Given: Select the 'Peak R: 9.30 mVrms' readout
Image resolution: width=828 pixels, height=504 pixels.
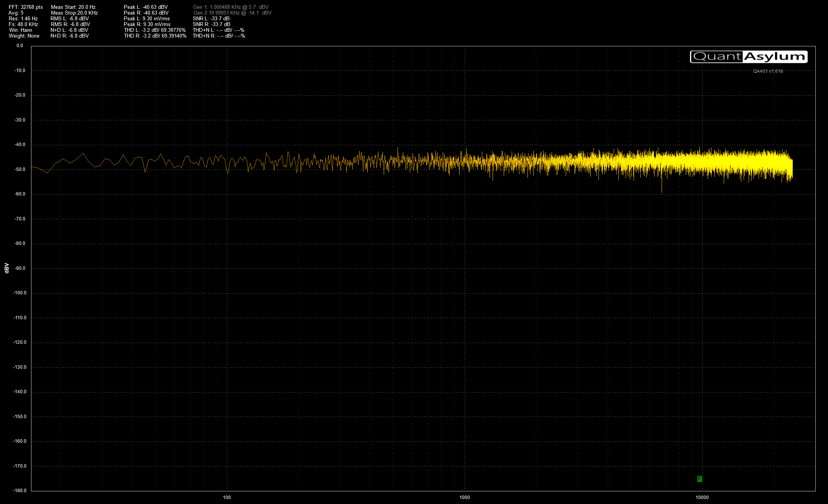Looking at the screenshot, I should 147,24.
